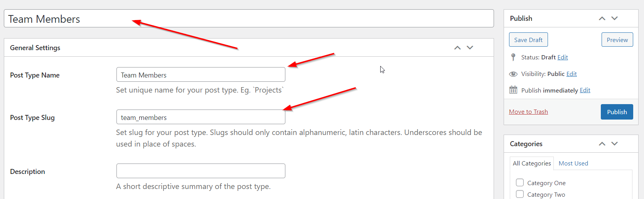
Task: Switch to the Most Used tab
Action: 573,163
